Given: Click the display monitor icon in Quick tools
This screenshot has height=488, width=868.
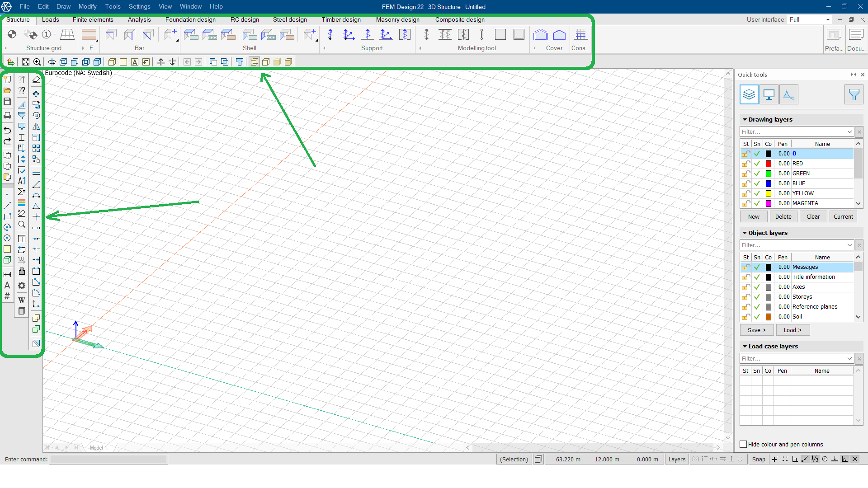Looking at the screenshot, I should [x=769, y=94].
